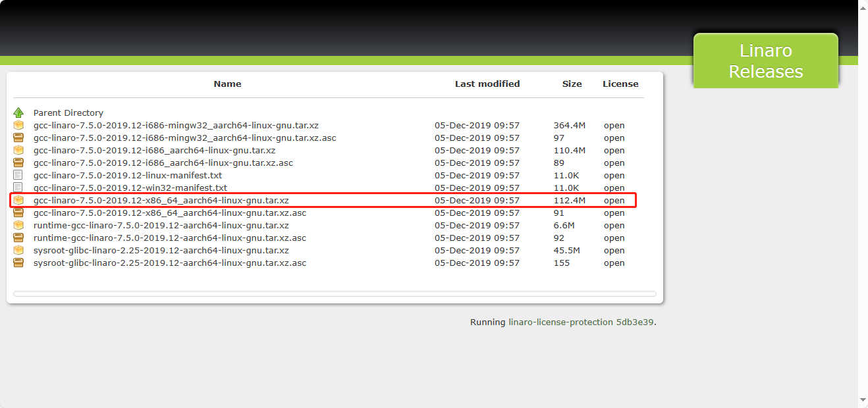Click the 6.6M size value
868x408 pixels.
[564, 225]
